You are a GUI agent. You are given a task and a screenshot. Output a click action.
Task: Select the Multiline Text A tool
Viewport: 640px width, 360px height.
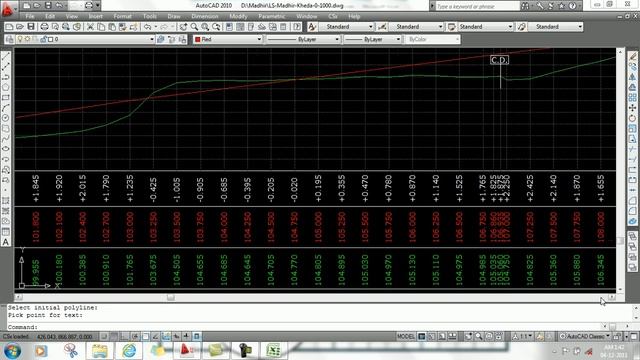[x=6, y=242]
